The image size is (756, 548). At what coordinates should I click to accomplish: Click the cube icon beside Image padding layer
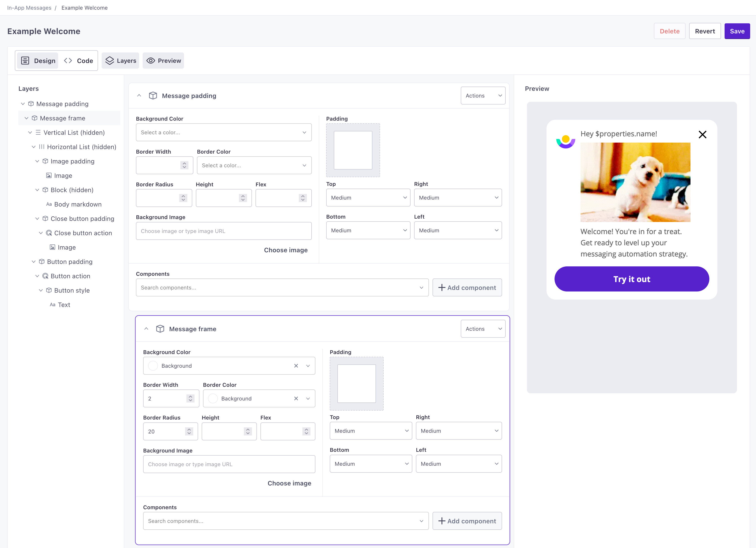[x=45, y=161]
